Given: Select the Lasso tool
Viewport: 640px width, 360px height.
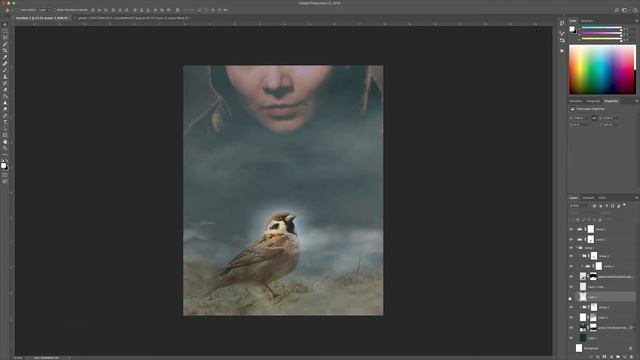Looking at the screenshot, I should [5, 38].
